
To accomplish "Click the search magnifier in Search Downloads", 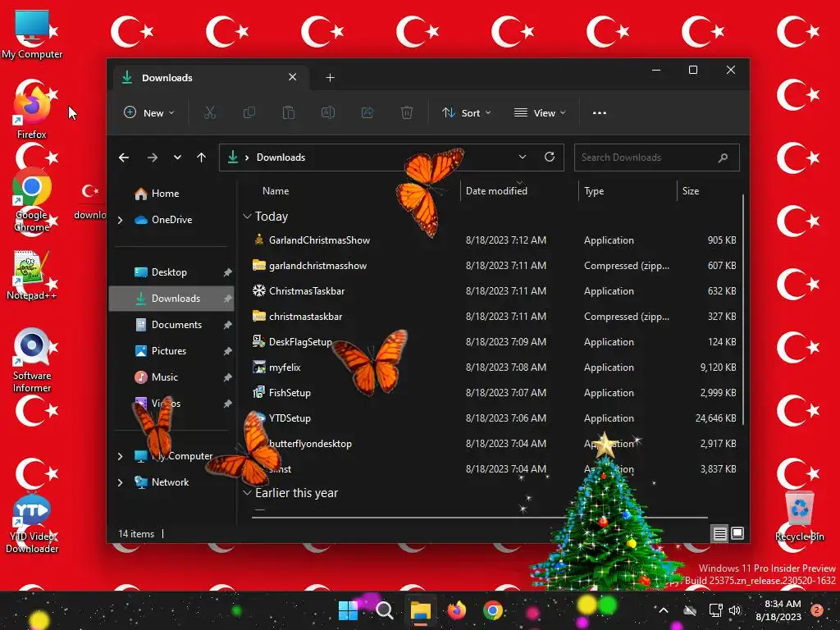I will 723,157.
